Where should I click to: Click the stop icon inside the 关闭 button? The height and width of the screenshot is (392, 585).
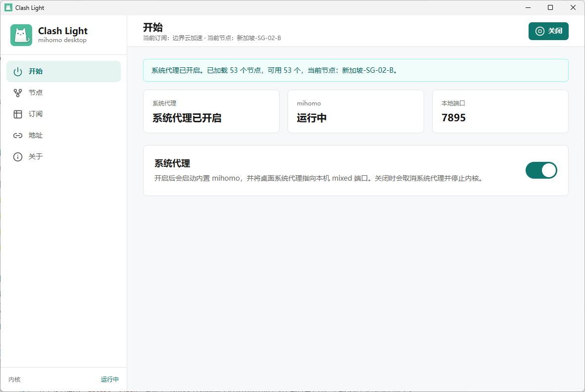539,31
